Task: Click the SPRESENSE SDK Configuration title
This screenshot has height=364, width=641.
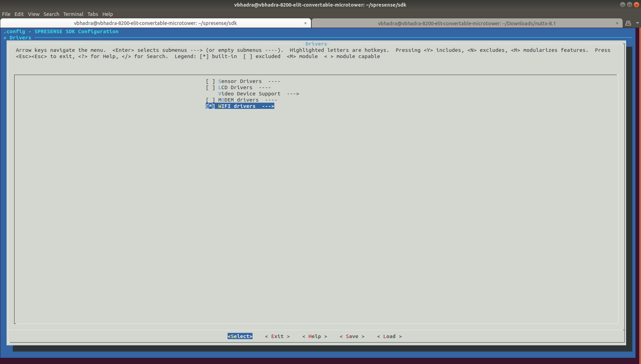Action: click(76, 31)
